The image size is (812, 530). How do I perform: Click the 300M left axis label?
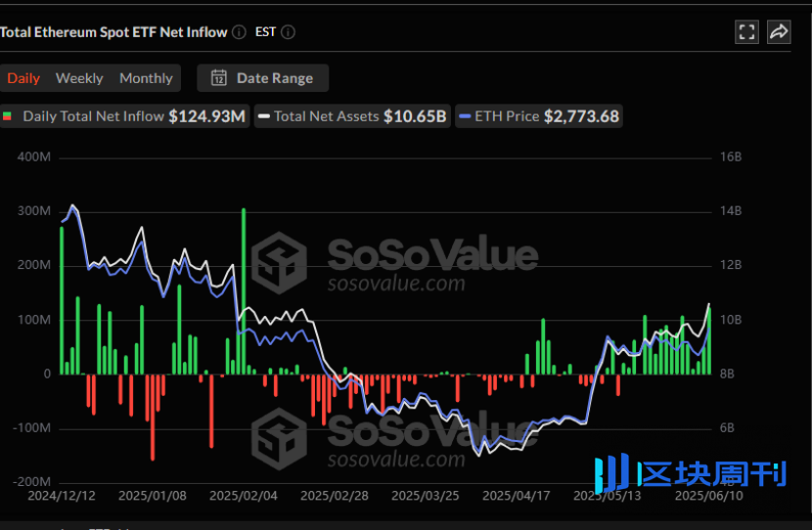pos(34,210)
